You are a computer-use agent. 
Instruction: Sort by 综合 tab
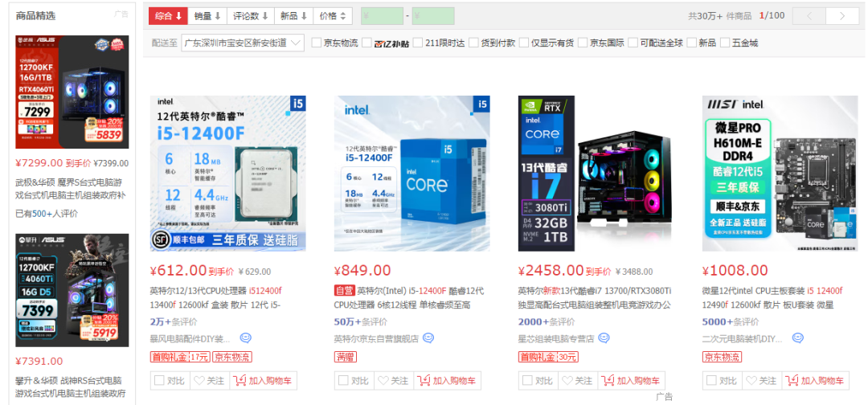[168, 16]
